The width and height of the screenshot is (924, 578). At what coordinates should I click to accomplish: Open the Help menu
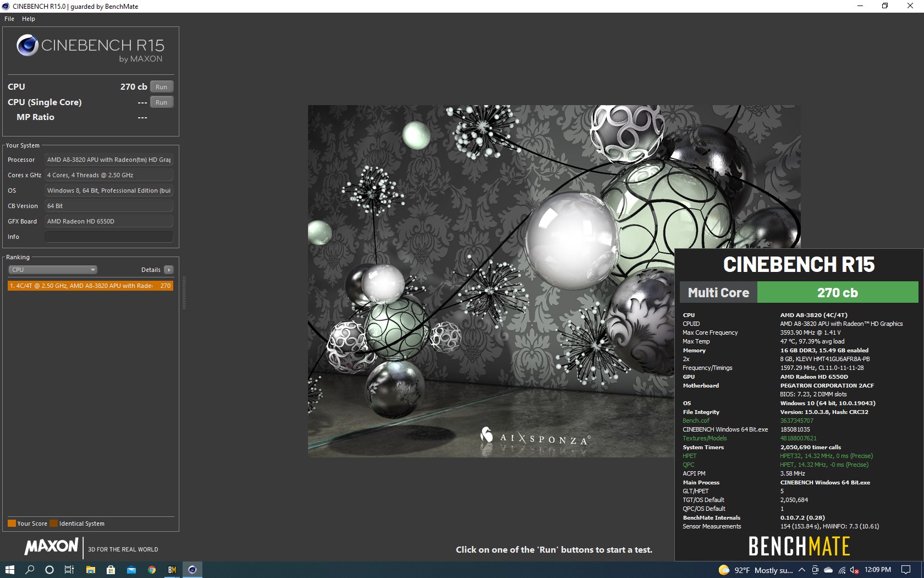click(29, 19)
